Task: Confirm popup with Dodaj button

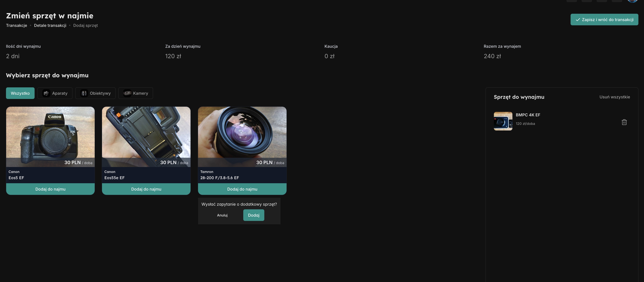Action: [x=254, y=215]
